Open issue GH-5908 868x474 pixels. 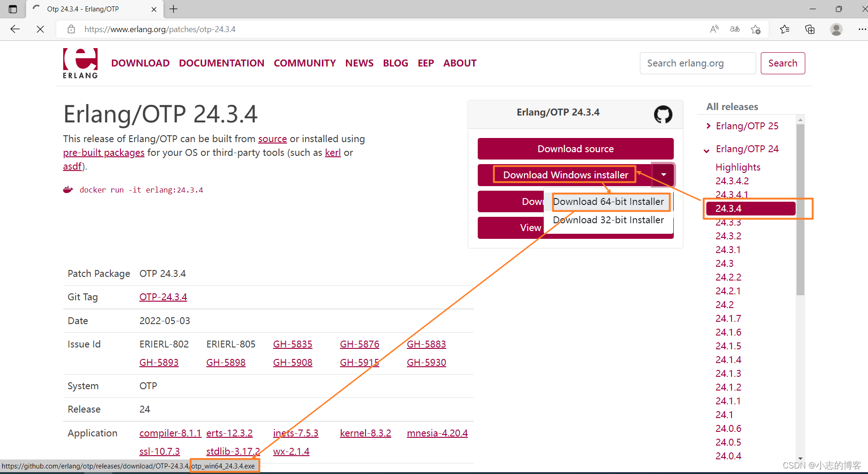293,363
